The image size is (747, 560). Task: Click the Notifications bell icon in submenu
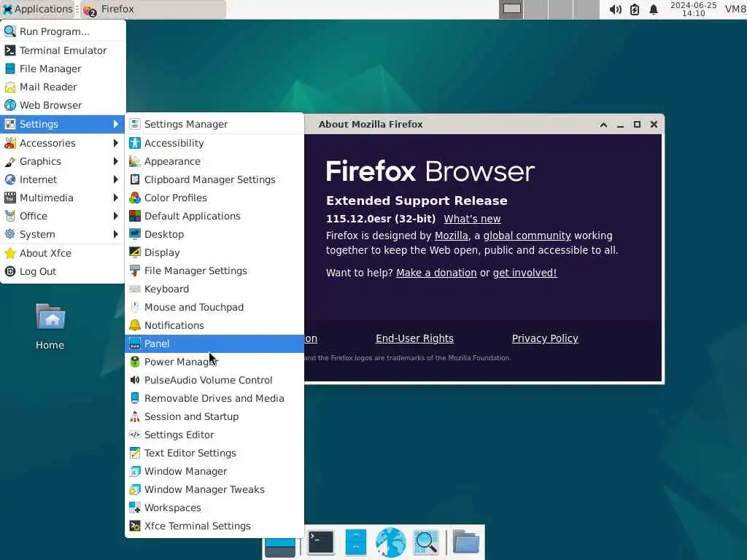[135, 325]
